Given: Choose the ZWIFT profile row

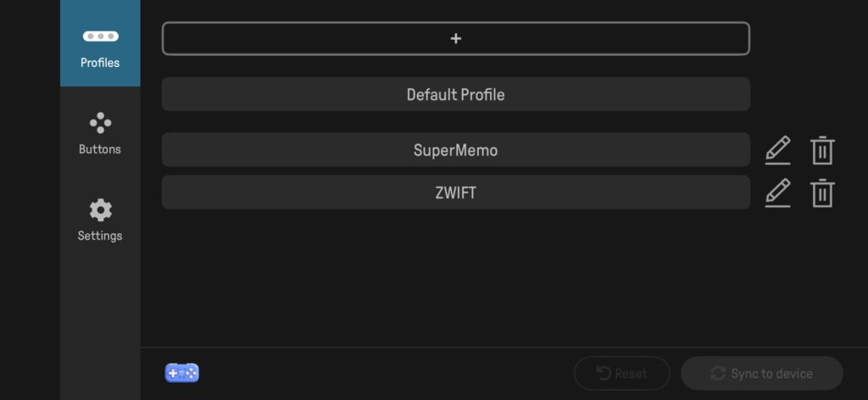Looking at the screenshot, I should pyautogui.click(x=455, y=193).
